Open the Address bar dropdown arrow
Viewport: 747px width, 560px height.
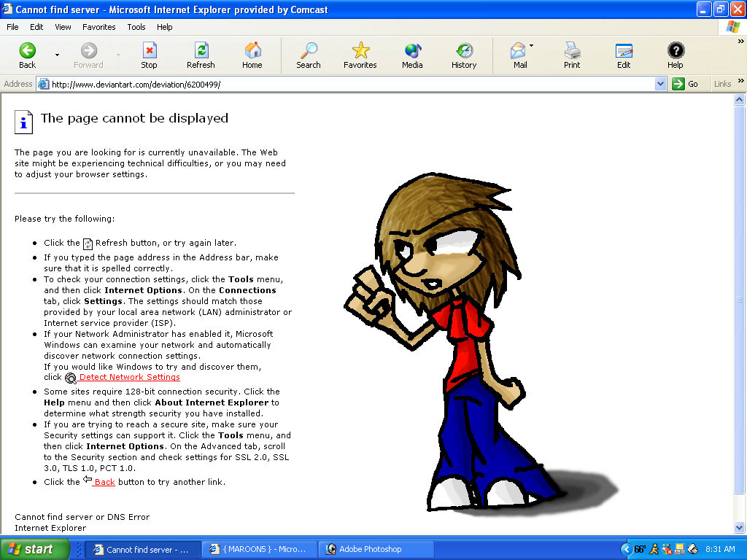pos(660,85)
